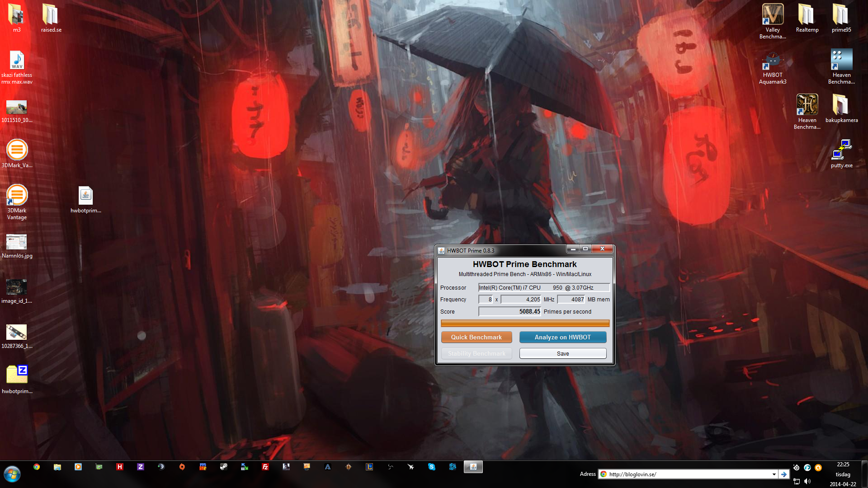Viewport: 868px width, 488px height.
Task: Run the Quick Benchmark
Action: 476,337
